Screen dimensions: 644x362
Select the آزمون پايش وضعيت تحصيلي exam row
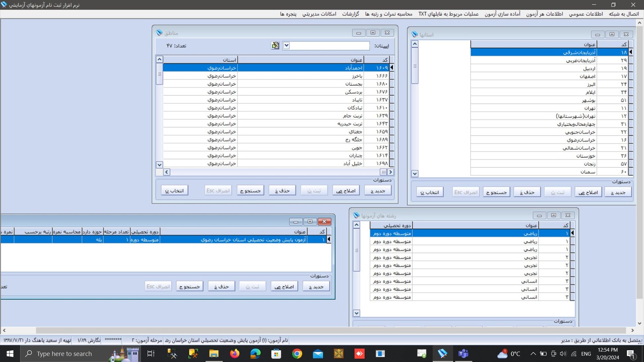tap(164, 239)
